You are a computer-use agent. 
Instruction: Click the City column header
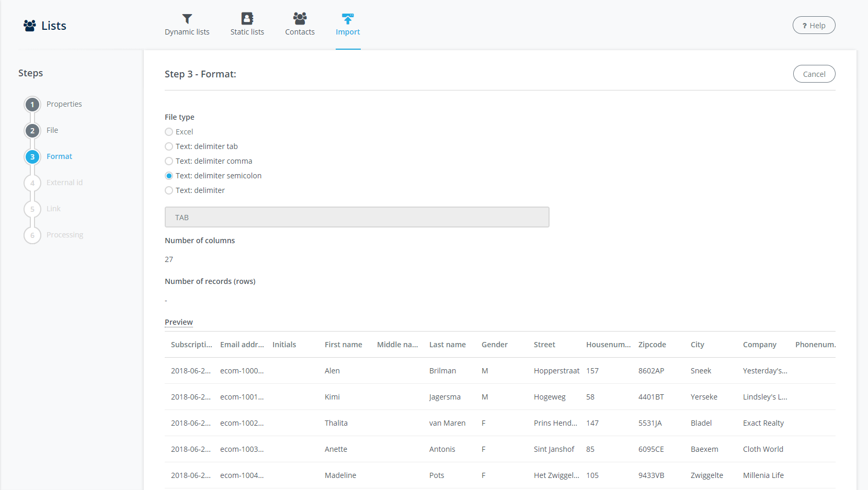[698, 345]
